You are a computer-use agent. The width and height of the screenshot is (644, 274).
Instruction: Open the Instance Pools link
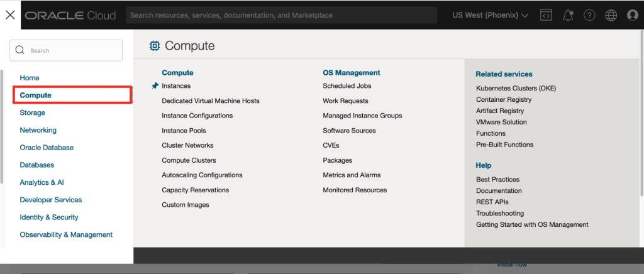(184, 131)
